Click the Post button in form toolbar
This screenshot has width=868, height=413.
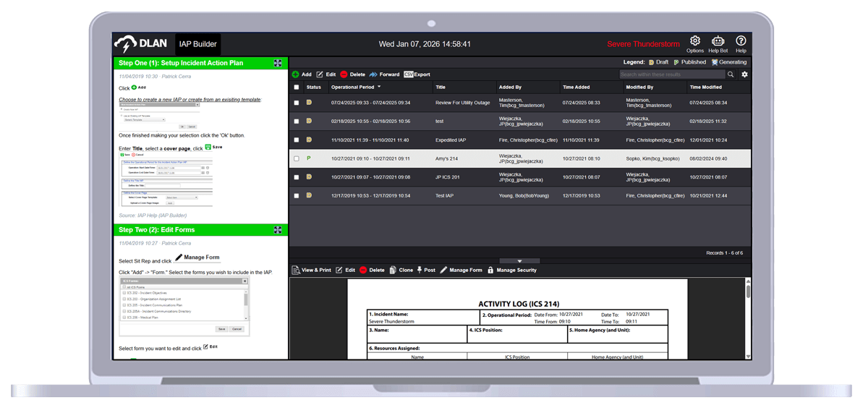(425, 270)
